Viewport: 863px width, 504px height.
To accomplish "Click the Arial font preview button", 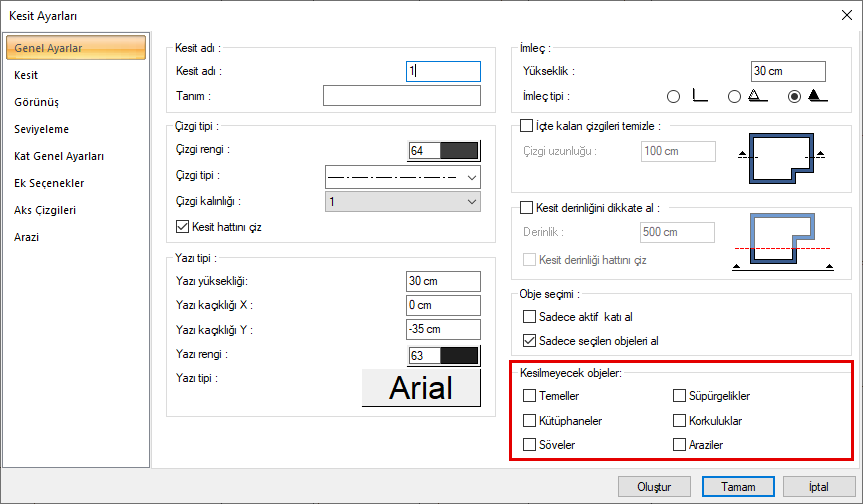I will (421, 389).
